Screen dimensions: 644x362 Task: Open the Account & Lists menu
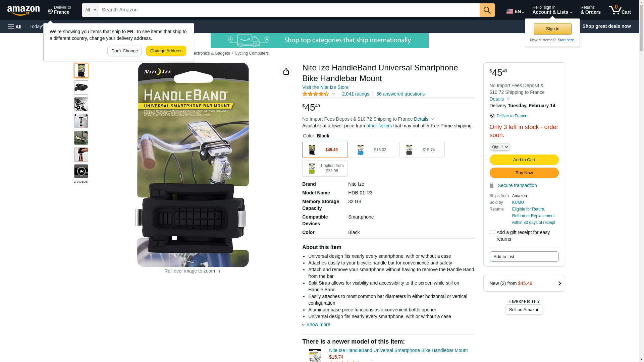click(x=552, y=10)
